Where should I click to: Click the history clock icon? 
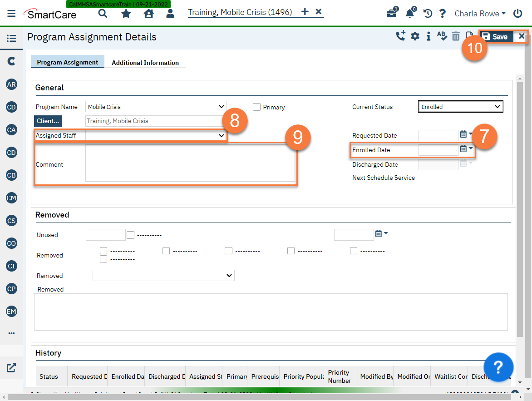point(427,14)
